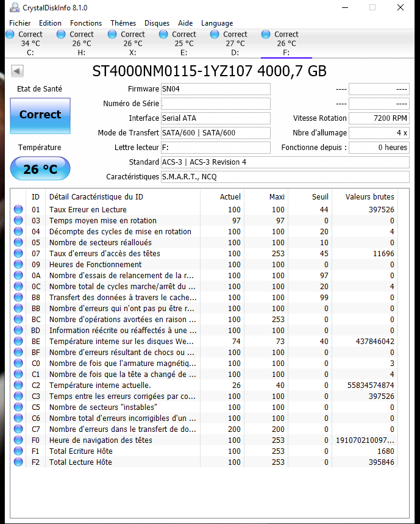Click status orb of attribute F0 row

(x=18, y=440)
